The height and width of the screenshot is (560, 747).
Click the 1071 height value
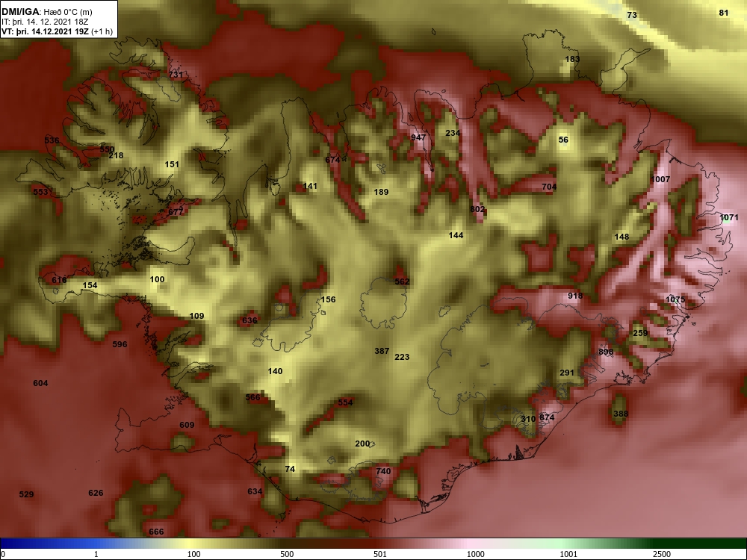point(728,218)
